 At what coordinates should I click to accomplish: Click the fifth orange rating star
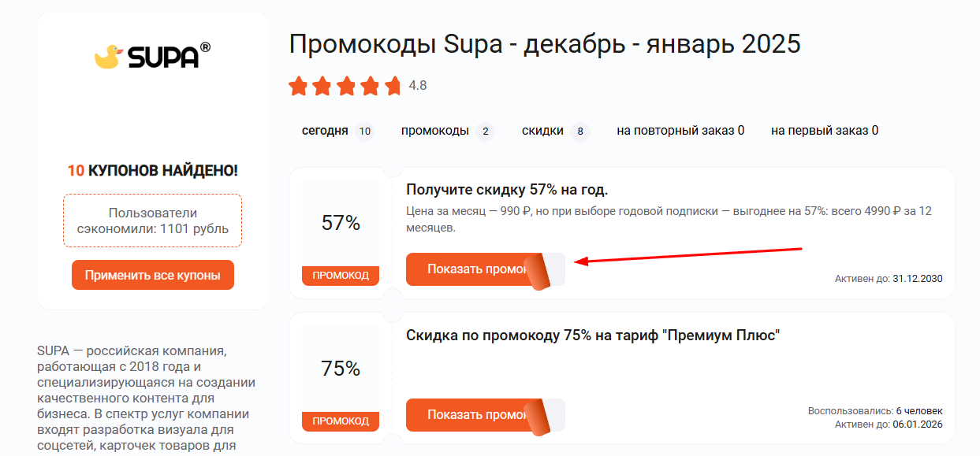(393, 86)
